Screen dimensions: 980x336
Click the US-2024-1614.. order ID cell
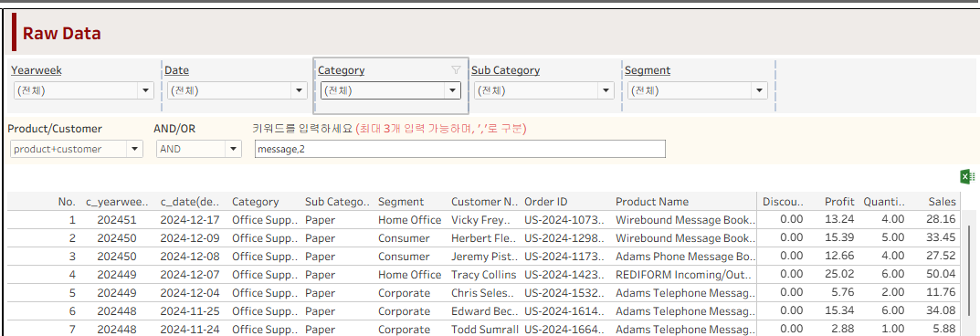coord(565,311)
